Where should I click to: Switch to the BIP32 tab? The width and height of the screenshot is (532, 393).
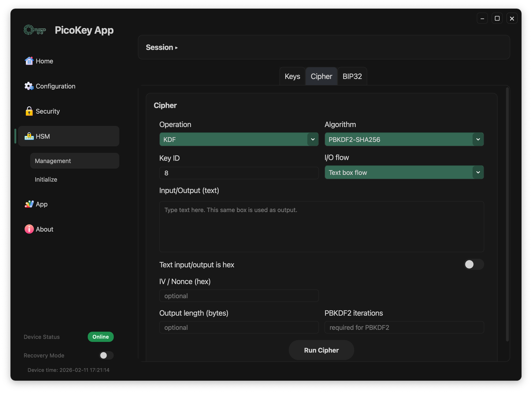pos(352,76)
